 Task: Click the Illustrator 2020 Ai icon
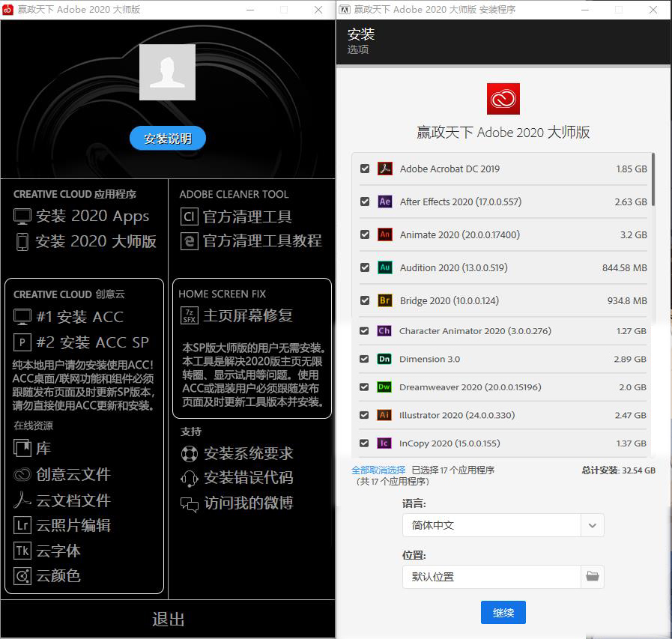(x=384, y=415)
